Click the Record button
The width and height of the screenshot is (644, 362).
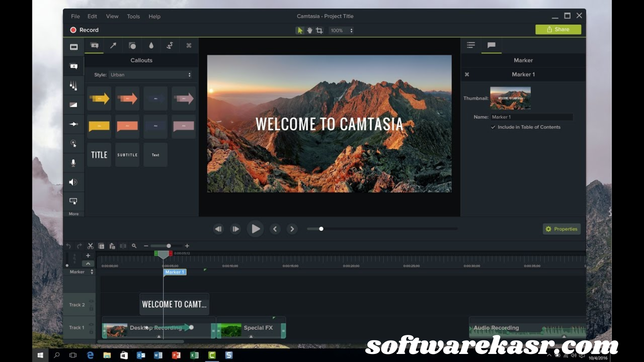(84, 30)
